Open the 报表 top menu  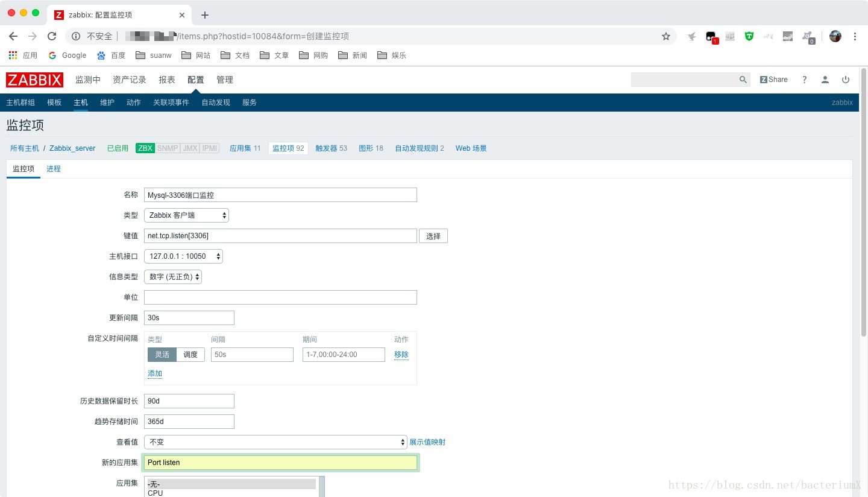[167, 80]
